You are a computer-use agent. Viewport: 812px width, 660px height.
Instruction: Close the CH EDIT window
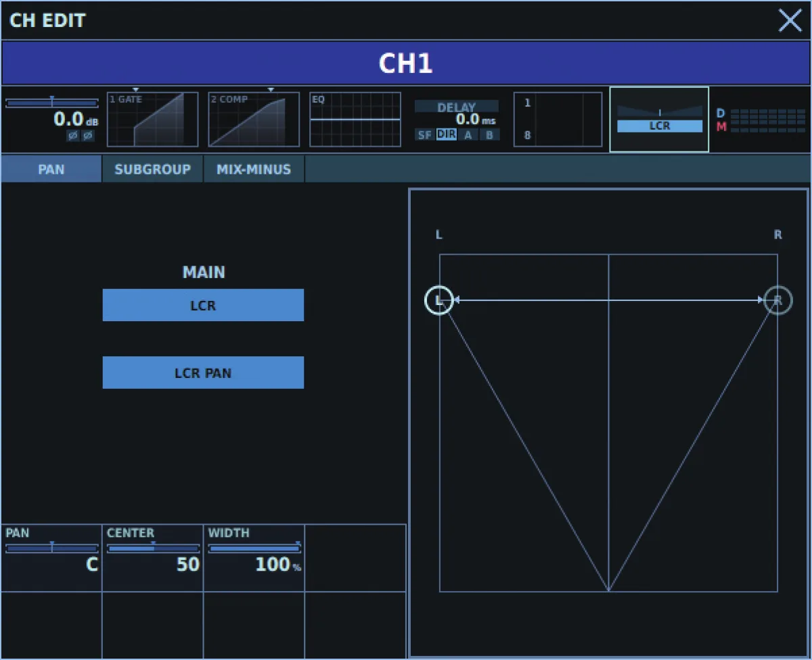click(x=790, y=21)
